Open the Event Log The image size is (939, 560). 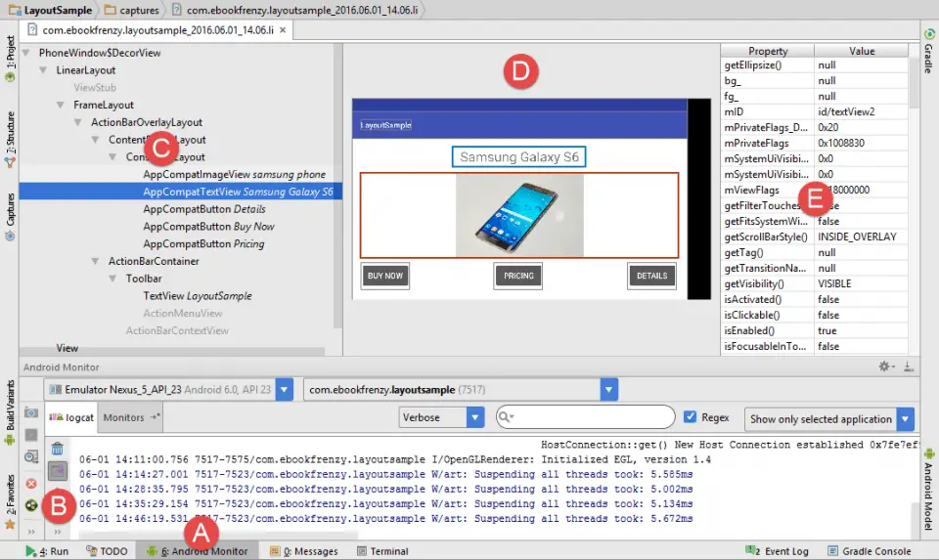coord(780,551)
